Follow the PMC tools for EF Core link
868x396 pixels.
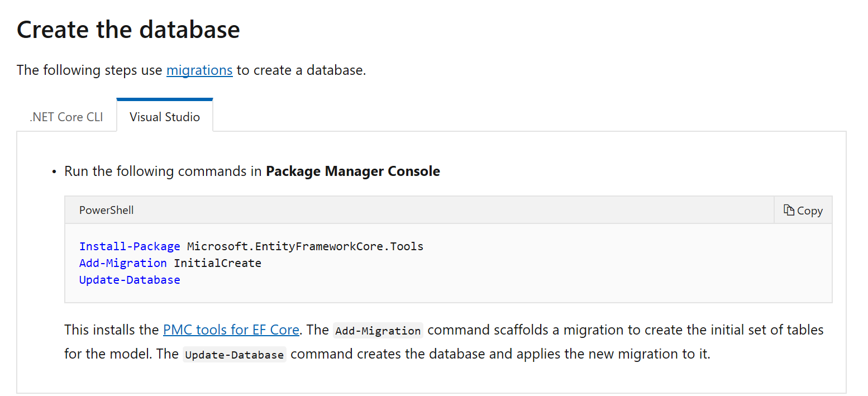231,330
